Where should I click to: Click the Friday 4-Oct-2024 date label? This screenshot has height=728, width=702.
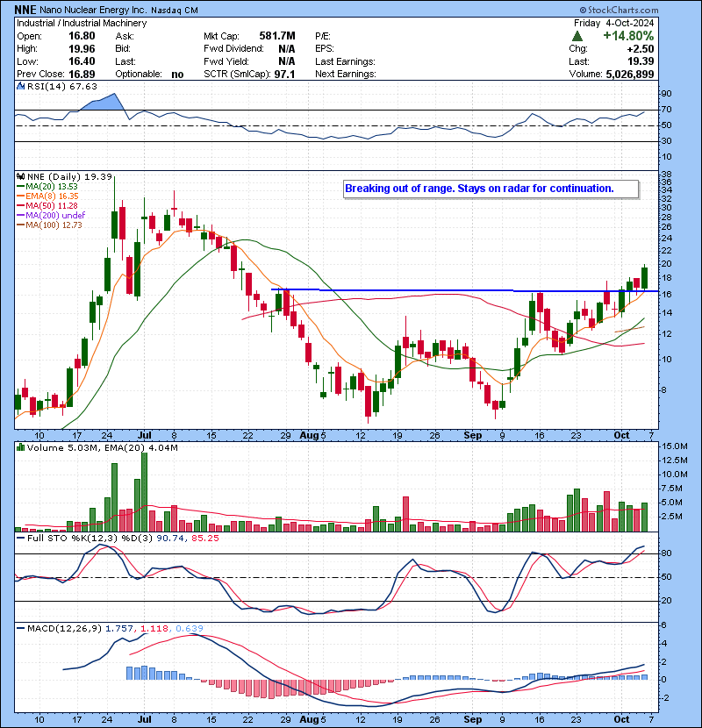click(x=613, y=23)
